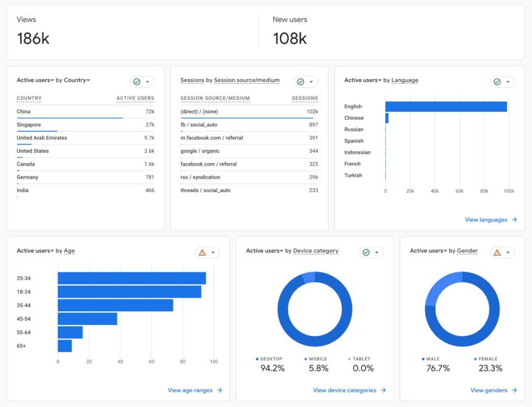
Task: Click the English language bar
Action: (446, 107)
